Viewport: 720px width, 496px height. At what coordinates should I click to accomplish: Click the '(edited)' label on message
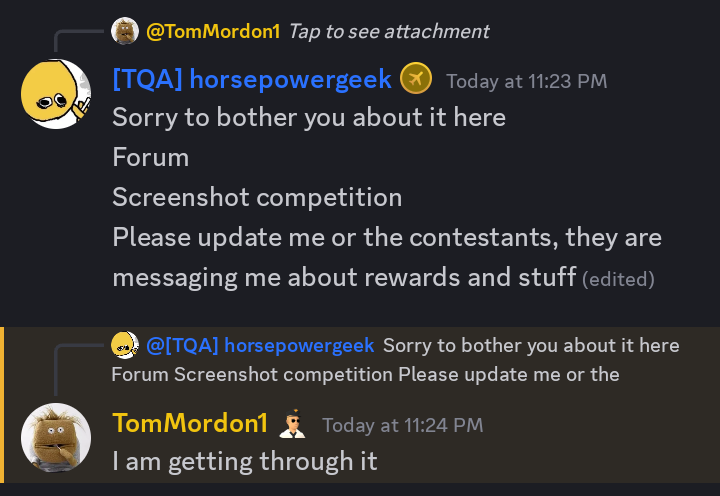click(x=619, y=279)
